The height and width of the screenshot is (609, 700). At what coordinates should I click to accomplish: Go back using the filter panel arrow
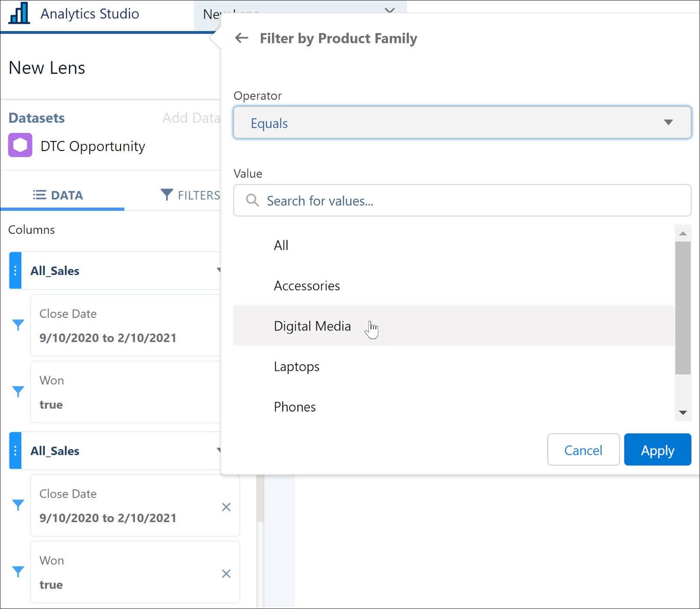click(241, 38)
